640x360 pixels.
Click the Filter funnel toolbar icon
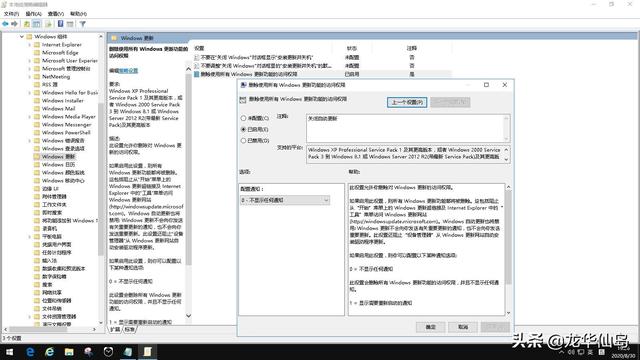click(x=82, y=24)
